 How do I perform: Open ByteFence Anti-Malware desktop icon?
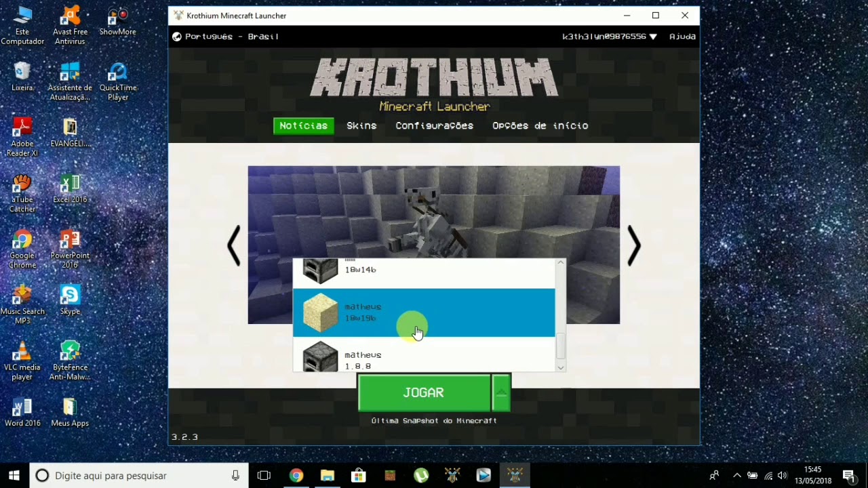click(70, 361)
